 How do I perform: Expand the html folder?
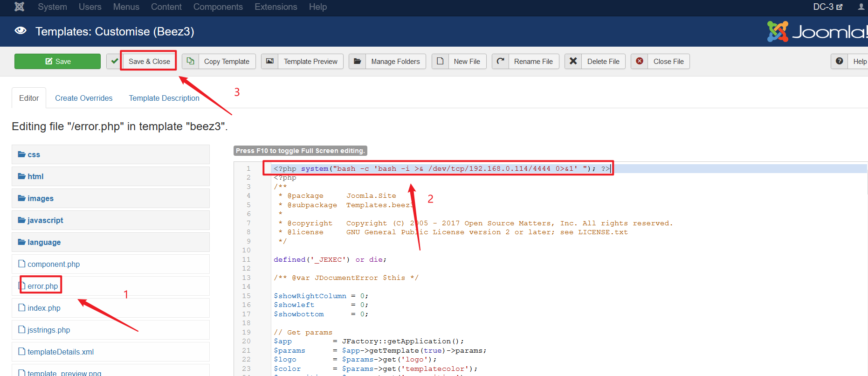[x=110, y=176]
